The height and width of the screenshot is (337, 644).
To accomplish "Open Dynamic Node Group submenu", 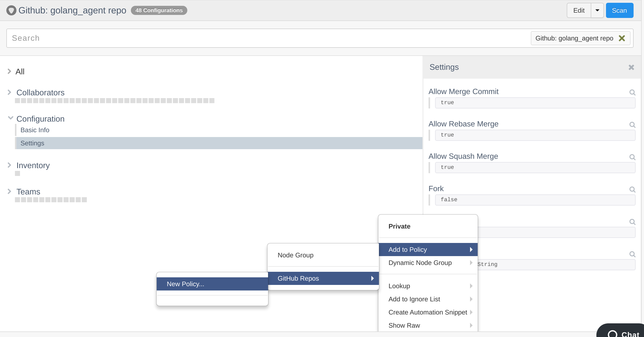I will click(x=428, y=263).
